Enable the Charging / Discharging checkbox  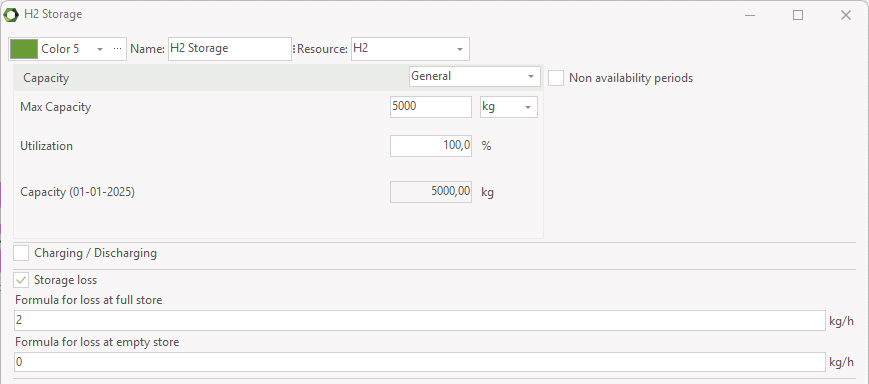[x=21, y=253]
